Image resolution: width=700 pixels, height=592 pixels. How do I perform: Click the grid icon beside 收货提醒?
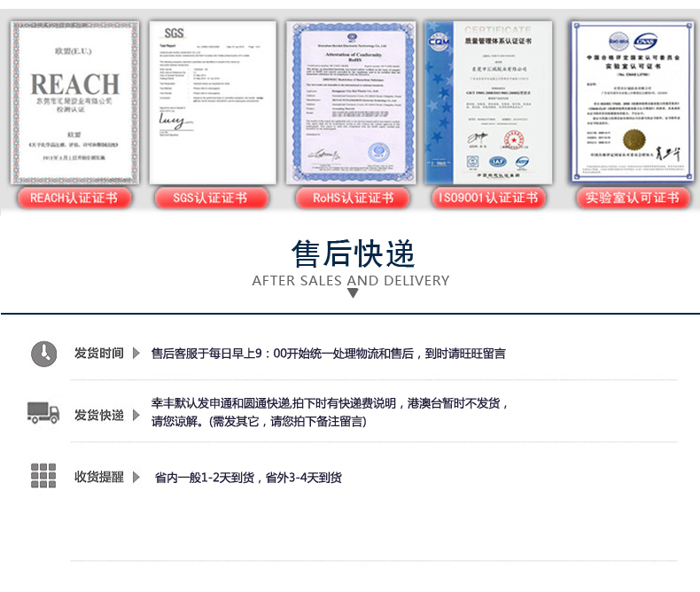43,476
